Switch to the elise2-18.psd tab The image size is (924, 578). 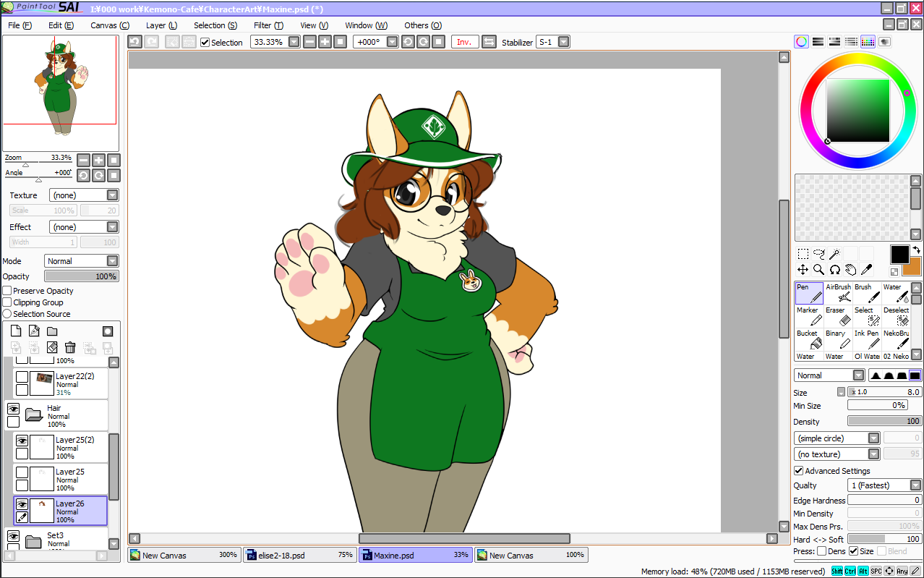click(300, 555)
